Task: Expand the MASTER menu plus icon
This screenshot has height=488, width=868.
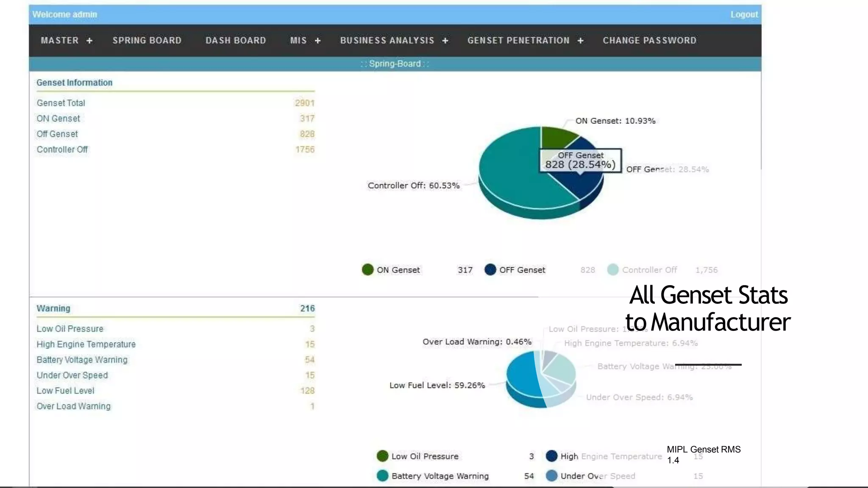Action: point(89,41)
